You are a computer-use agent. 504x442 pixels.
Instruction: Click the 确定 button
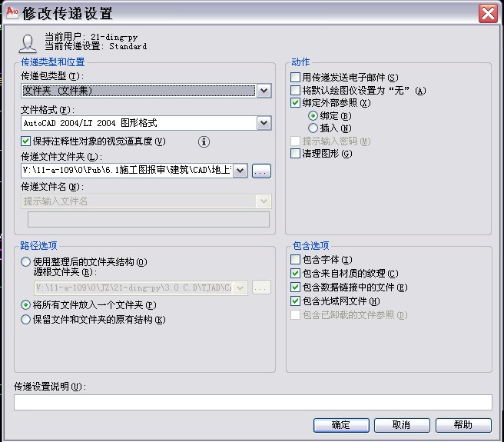click(341, 425)
